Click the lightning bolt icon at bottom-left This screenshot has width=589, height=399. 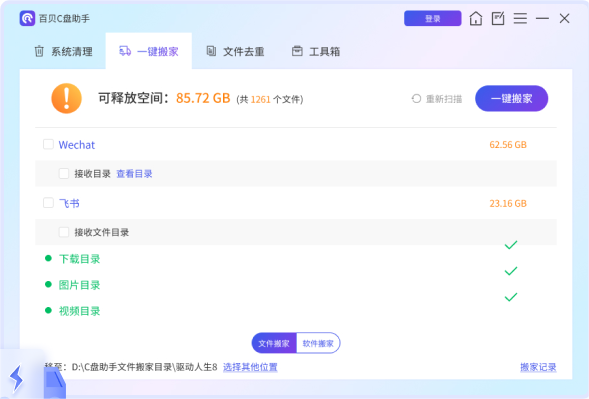coord(16,378)
